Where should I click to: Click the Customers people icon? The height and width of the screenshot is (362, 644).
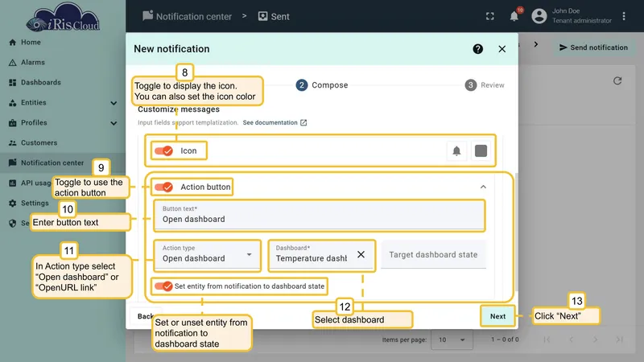(12, 143)
